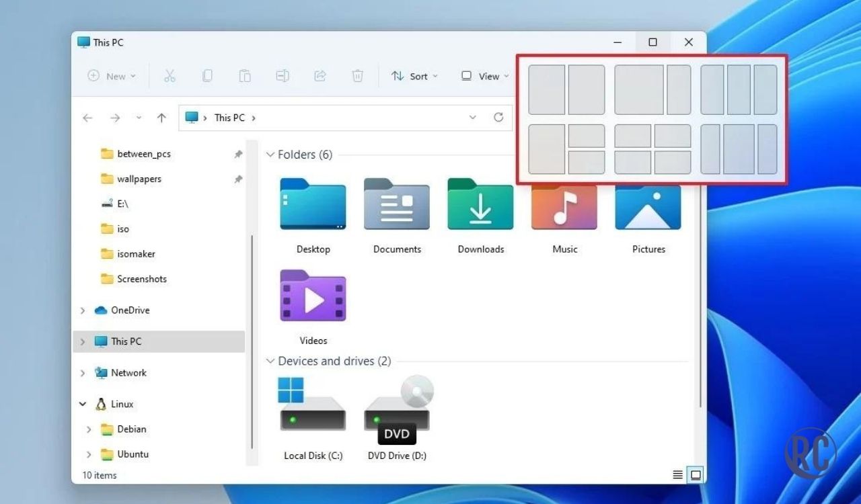The image size is (861, 504).
Task: Click the Copy icon in toolbar
Action: 207,76
